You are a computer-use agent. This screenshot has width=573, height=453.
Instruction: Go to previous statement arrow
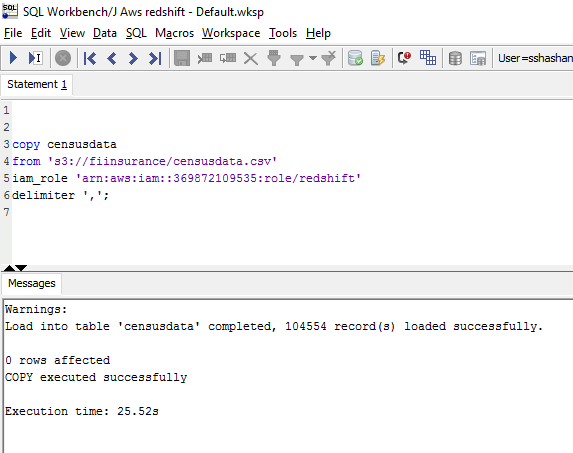(112, 58)
